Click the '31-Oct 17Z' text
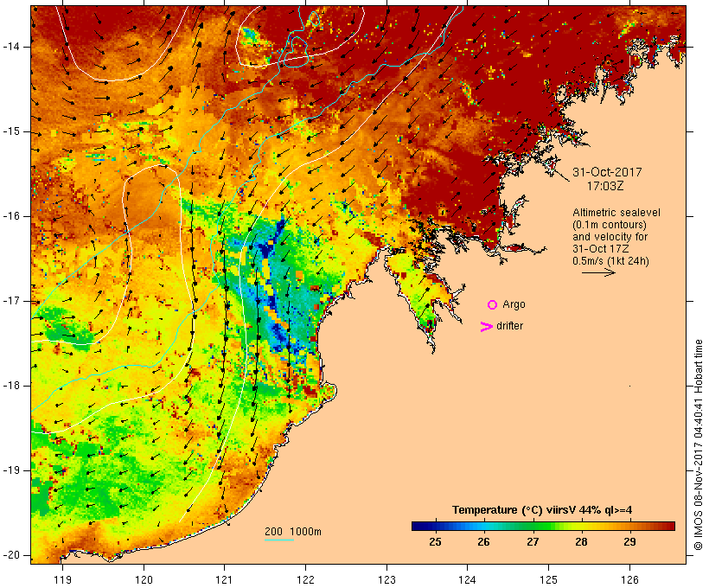 600,249
